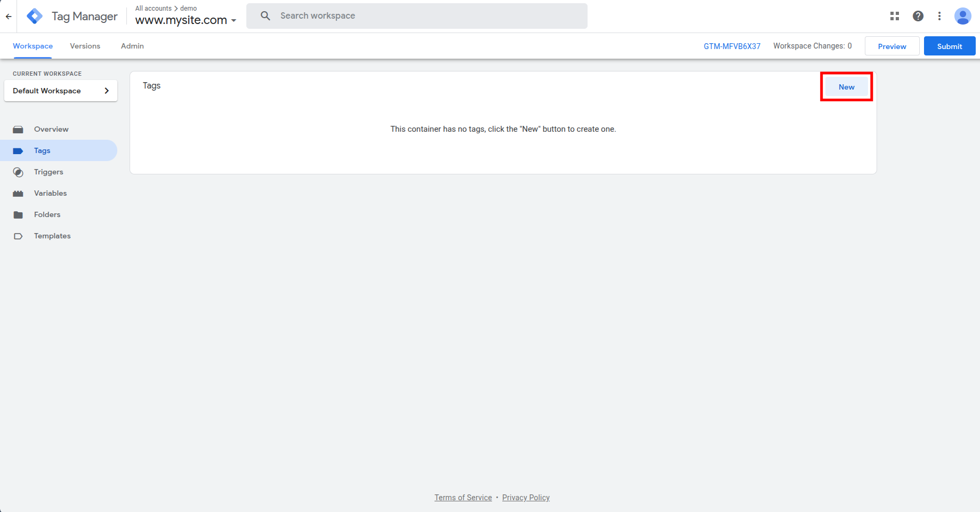Click the Triggers sidebar icon

pos(18,172)
